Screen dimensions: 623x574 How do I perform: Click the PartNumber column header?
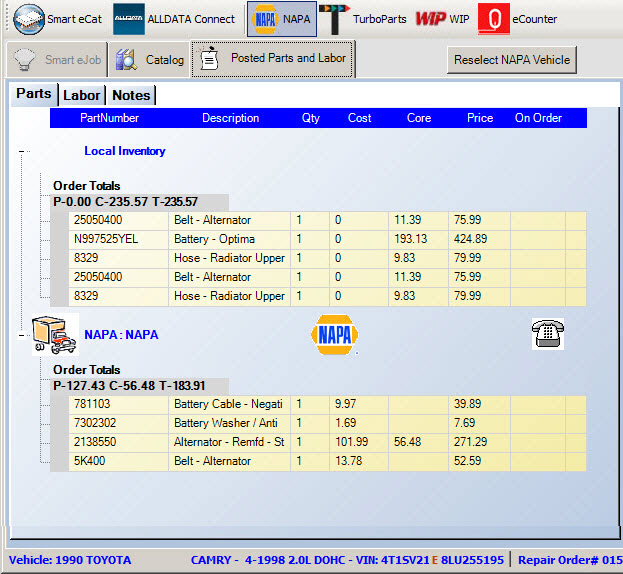(x=109, y=118)
